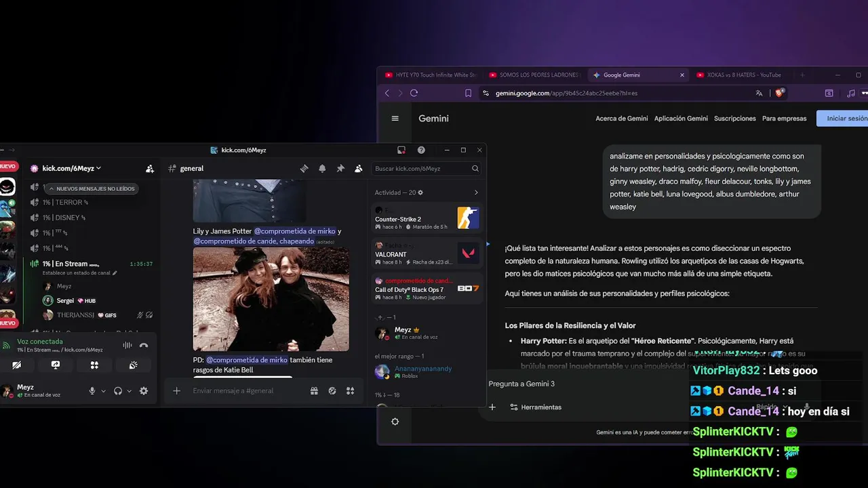
Task: Toggle headphones deafen in Discord
Action: point(118,391)
